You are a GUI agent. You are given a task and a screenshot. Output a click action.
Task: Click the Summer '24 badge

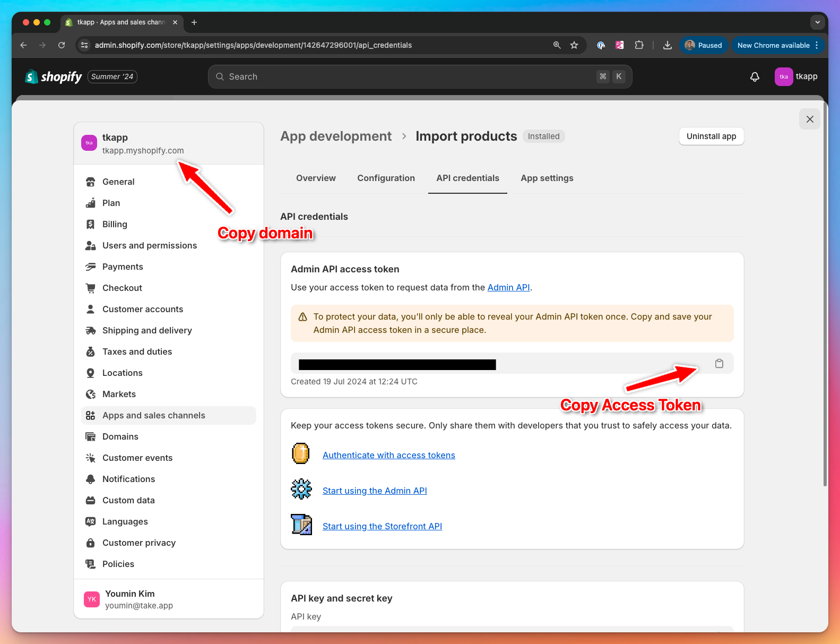pyautogui.click(x=112, y=77)
